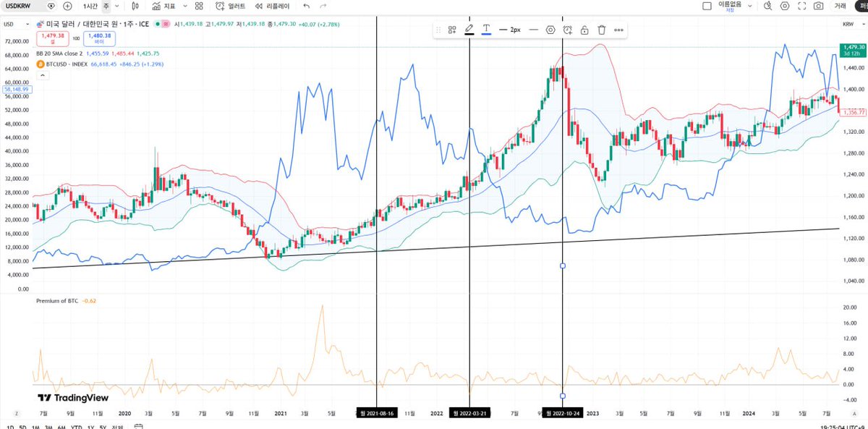
Task: Take a chart snapshot with the camera
Action: [818, 6]
